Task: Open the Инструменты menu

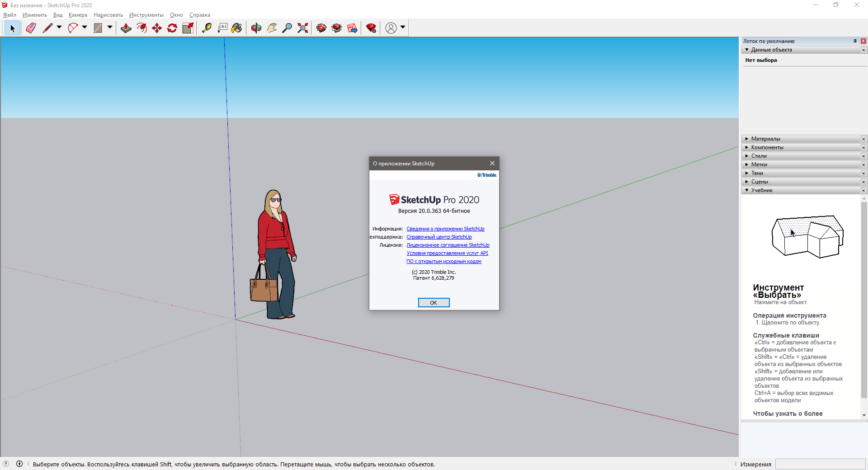Action: 146,15
